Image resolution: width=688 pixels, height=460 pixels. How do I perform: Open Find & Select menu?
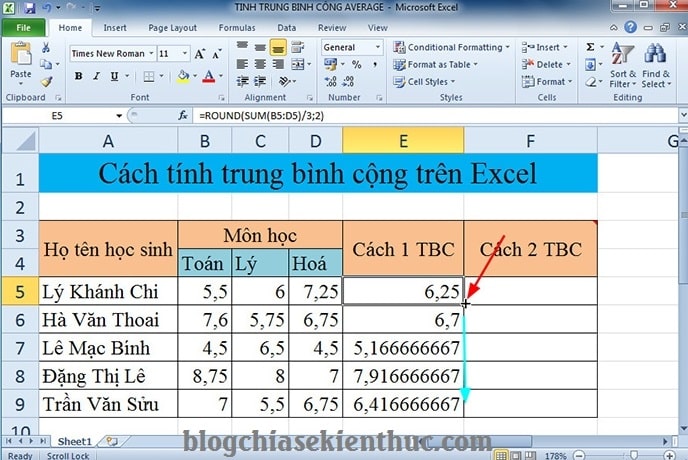pyautogui.click(x=656, y=65)
